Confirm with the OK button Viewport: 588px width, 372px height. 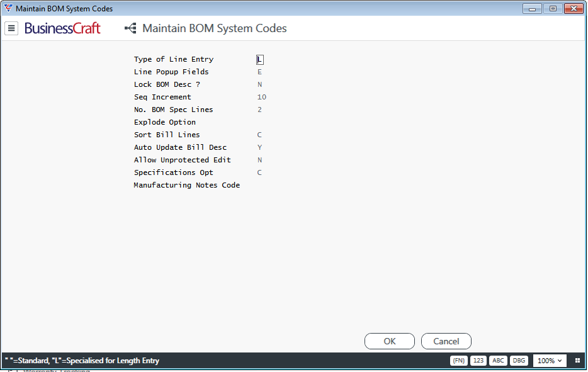pyautogui.click(x=390, y=341)
